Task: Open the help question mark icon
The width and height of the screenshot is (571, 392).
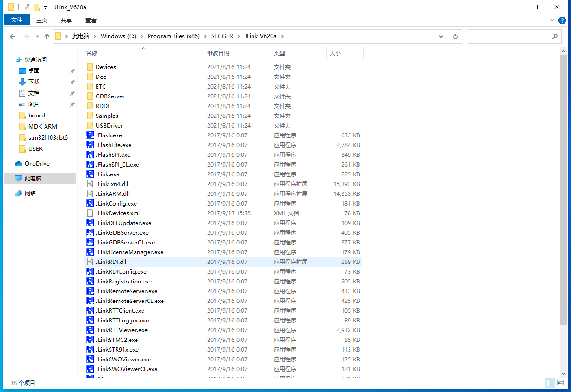Action: point(562,20)
